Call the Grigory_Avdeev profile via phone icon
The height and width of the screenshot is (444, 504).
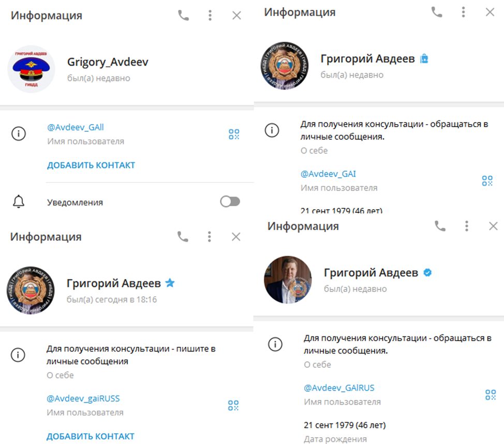point(183,16)
